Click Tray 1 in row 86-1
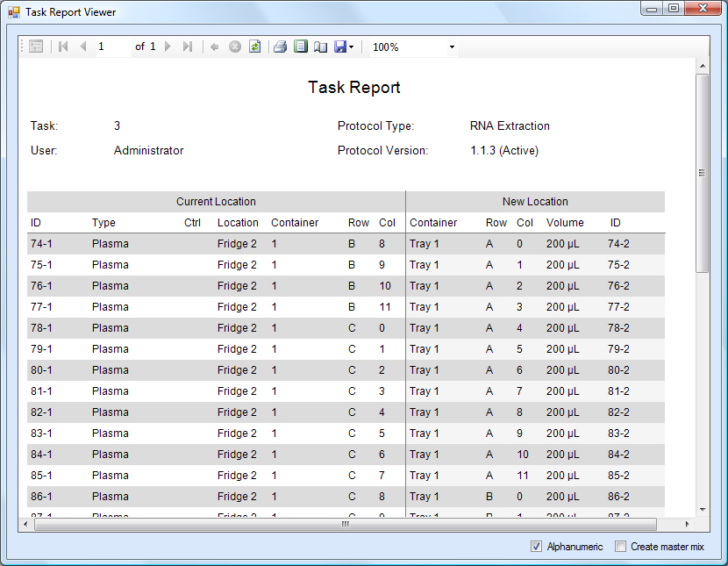The height and width of the screenshot is (566, 728). [x=424, y=497]
